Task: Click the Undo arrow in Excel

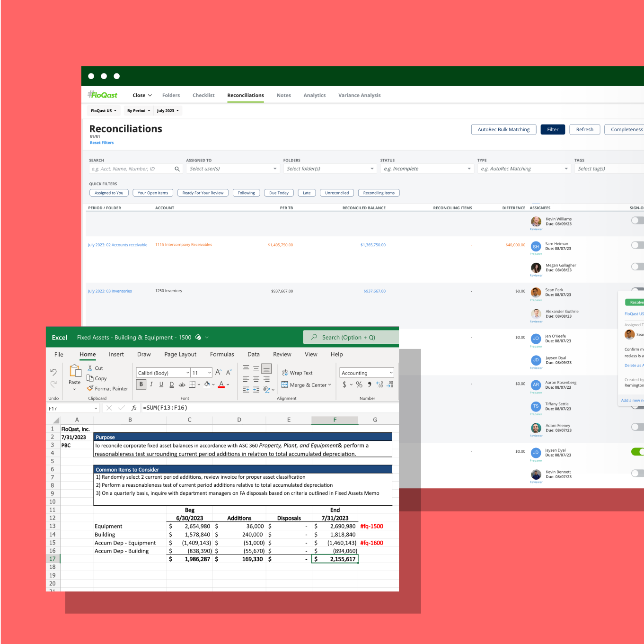Action: coord(53,372)
